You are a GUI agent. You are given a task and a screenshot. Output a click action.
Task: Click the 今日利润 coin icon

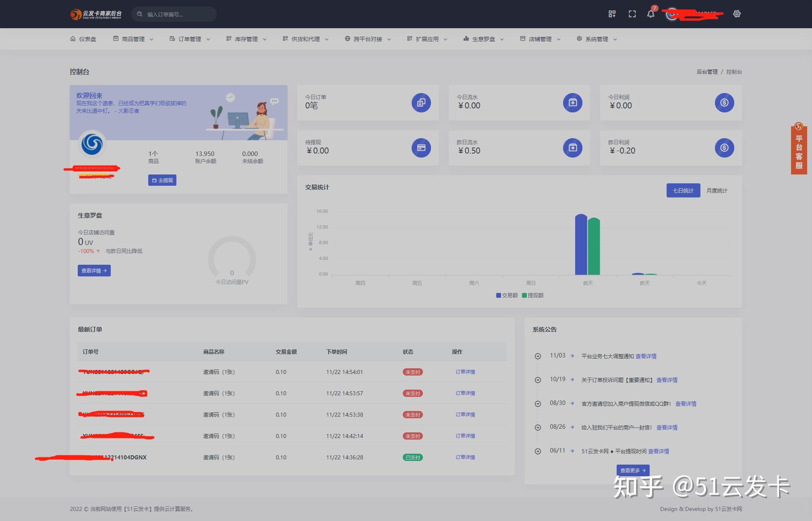(x=724, y=103)
